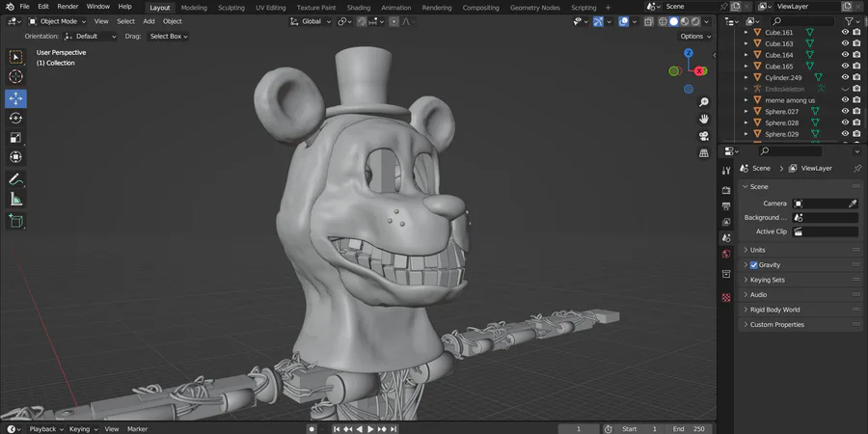Click the viewport pan hand icon
This screenshot has height=434, width=868.
704,119
